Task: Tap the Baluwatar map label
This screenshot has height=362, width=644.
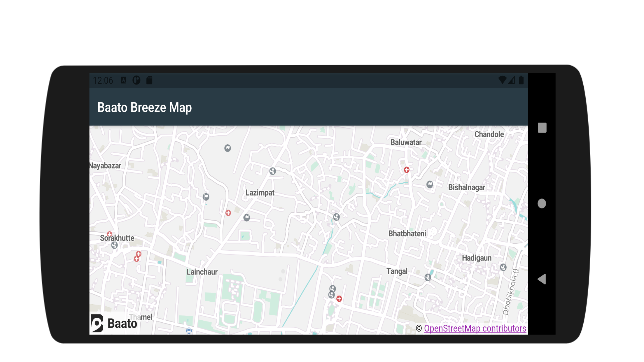Action: tap(406, 142)
